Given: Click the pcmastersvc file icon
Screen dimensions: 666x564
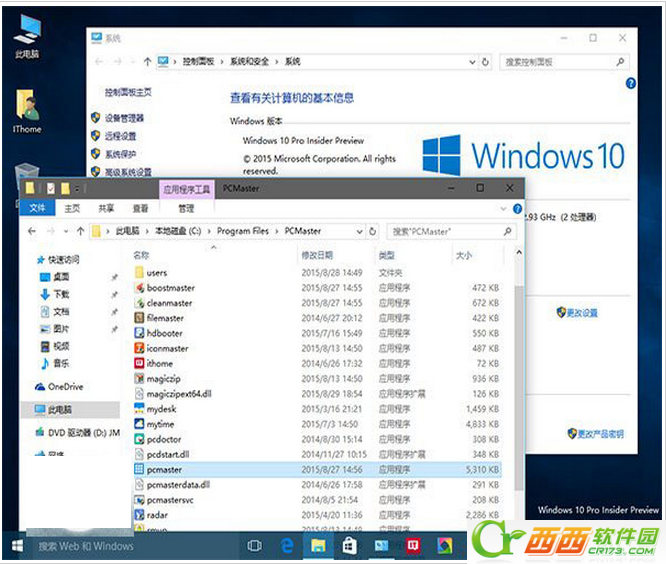Looking at the screenshot, I should click(x=139, y=500).
